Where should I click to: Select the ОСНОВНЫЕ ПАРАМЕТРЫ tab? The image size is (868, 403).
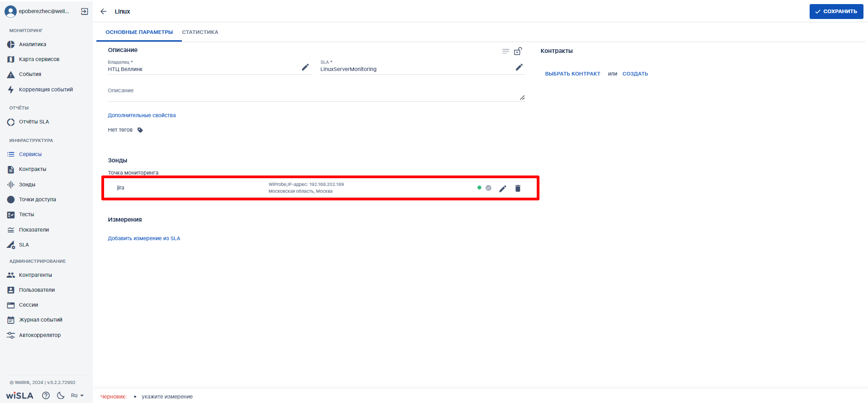click(139, 32)
